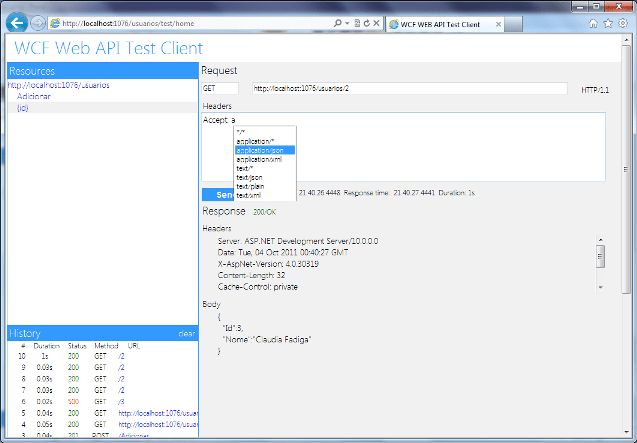Pick application/xml from the suggestion list
This screenshot has width=637, height=443.
(x=258, y=159)
